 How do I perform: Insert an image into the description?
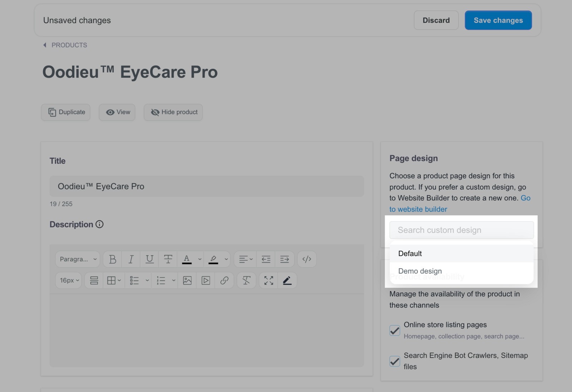click(187, 280)
